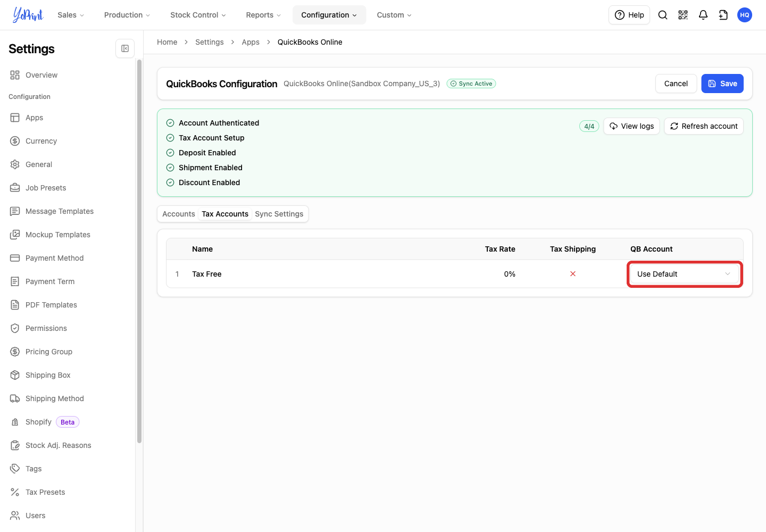The image size is (766, 532).
Task: Click the Currency dollar icon
Action: pos(15,141)
